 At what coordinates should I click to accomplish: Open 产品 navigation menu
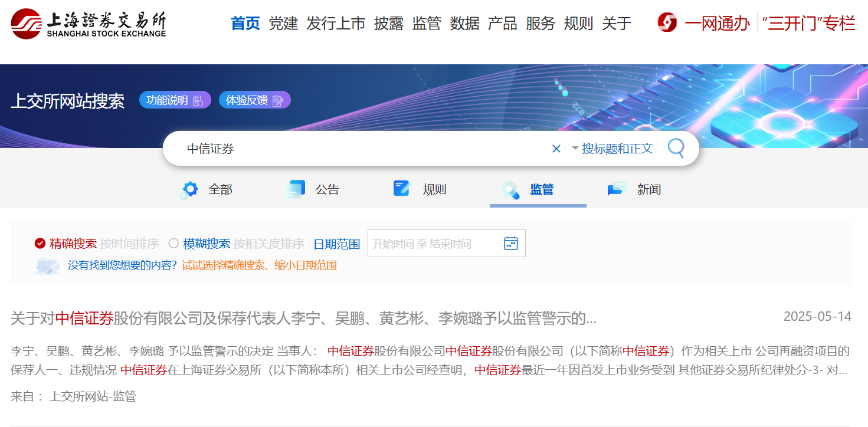click(503, 24)
